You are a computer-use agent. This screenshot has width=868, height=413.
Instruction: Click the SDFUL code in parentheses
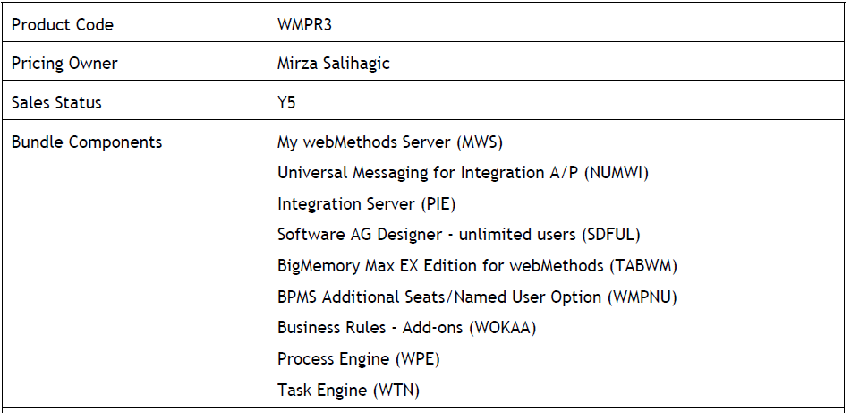tap(610, 235)
